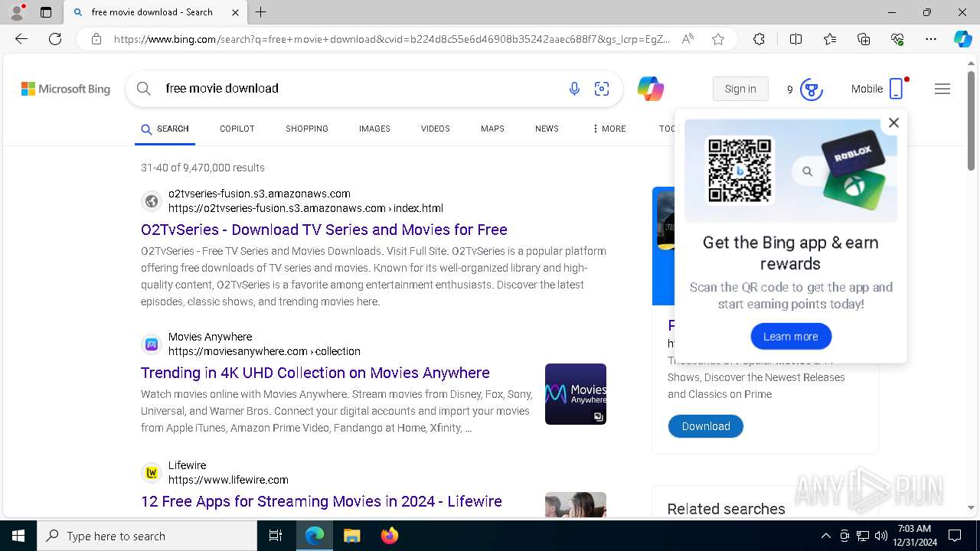Open File Explorer from taskbar
Image resolution: width=980 pixels, height=551 pixels.
[351, 536]
